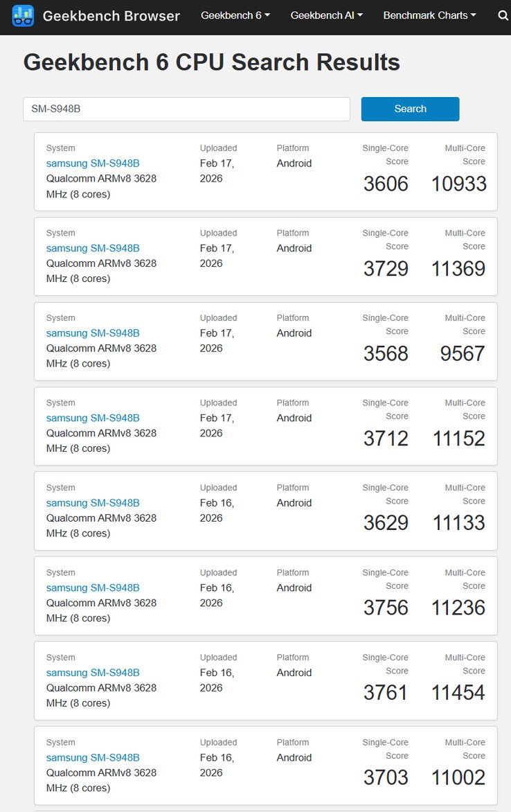Expand the Benchmark Charts dropdown
511x812 pixels.
click(429, 15)
